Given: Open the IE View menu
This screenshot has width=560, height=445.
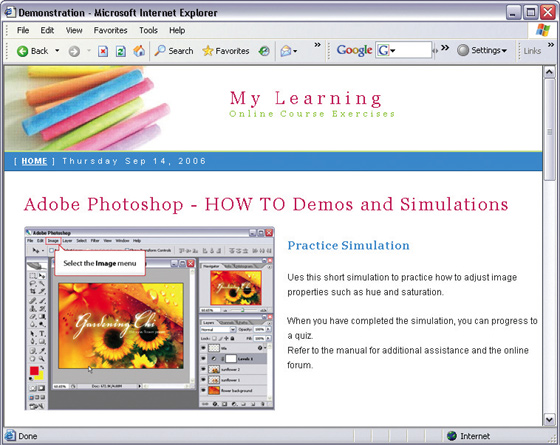Looking at the screenshot, I should [74, 30].
